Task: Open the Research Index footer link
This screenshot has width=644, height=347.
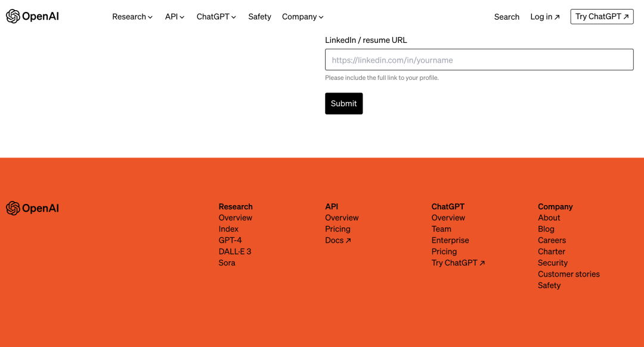Action: click(228, 229)
